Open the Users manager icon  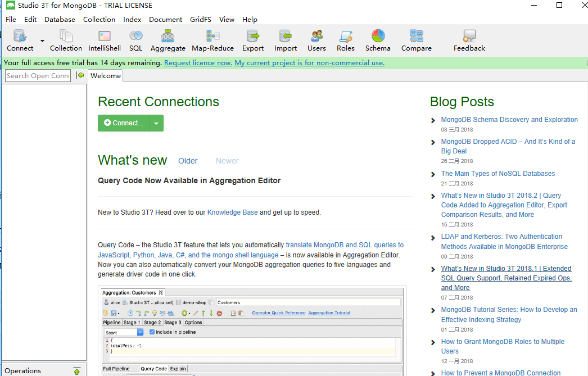316,40
